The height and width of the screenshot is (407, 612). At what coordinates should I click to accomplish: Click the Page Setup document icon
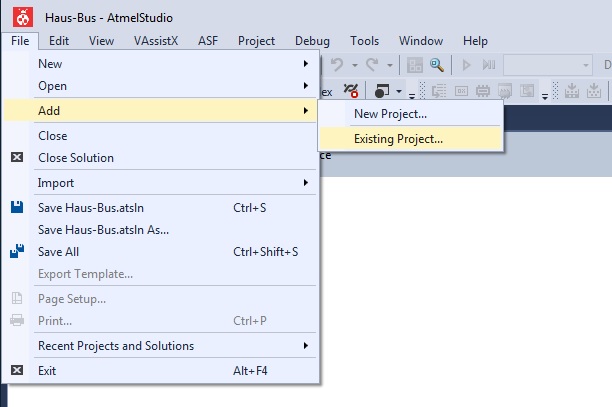pyautogui.click(x=17, y=298)
